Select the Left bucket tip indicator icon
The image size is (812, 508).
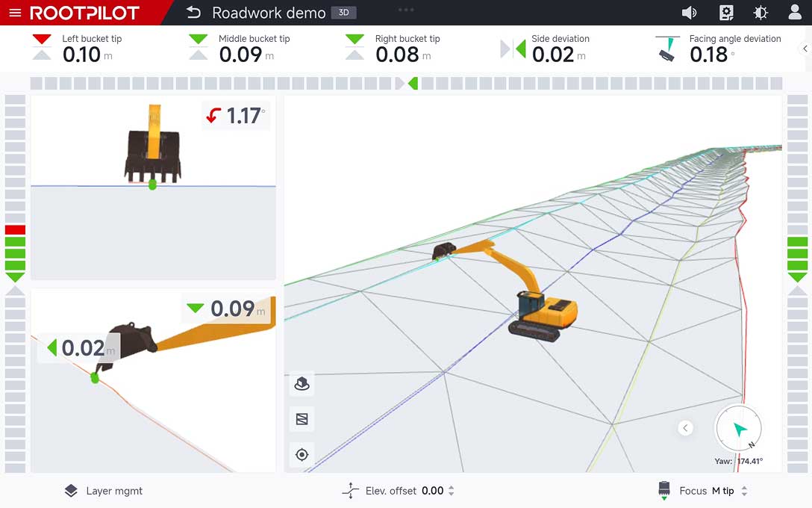[x=42, y=46]
